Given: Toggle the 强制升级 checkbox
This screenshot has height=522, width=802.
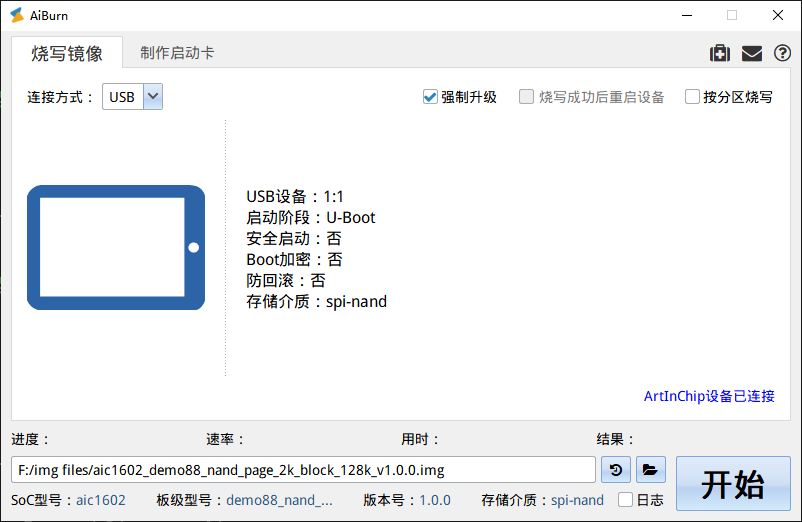Looking at the screenshot, I should tap(431, 97).
